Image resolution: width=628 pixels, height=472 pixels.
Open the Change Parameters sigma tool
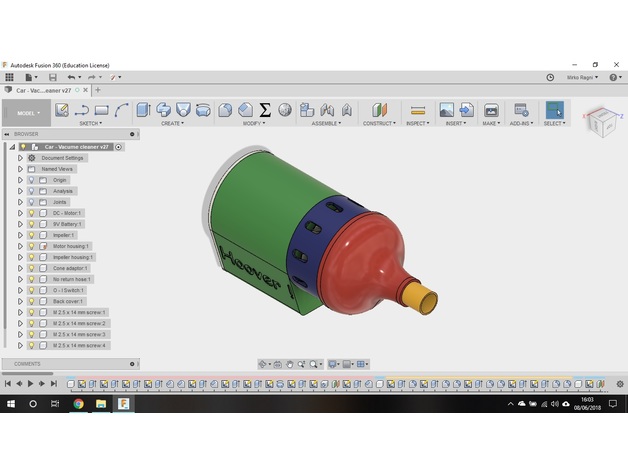pyautogui.click(x=265, y=110)
